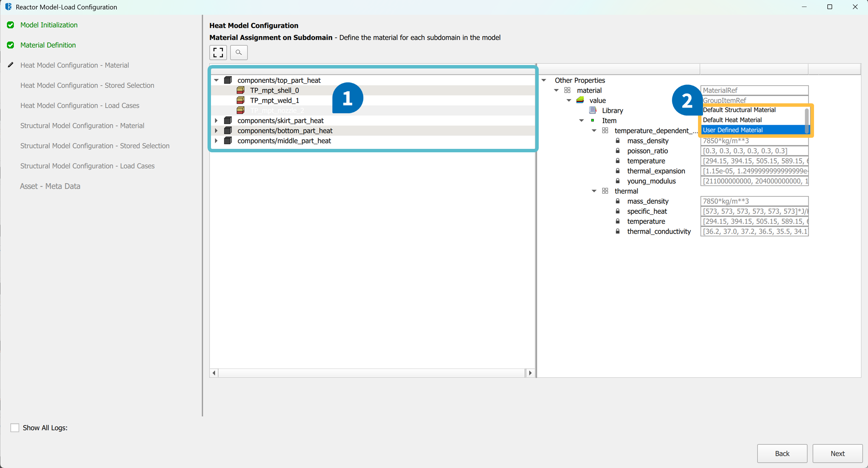Screen dimensions: 868x468
Task: Click the lock icon beside poisson_ratio
Action: 618,151
